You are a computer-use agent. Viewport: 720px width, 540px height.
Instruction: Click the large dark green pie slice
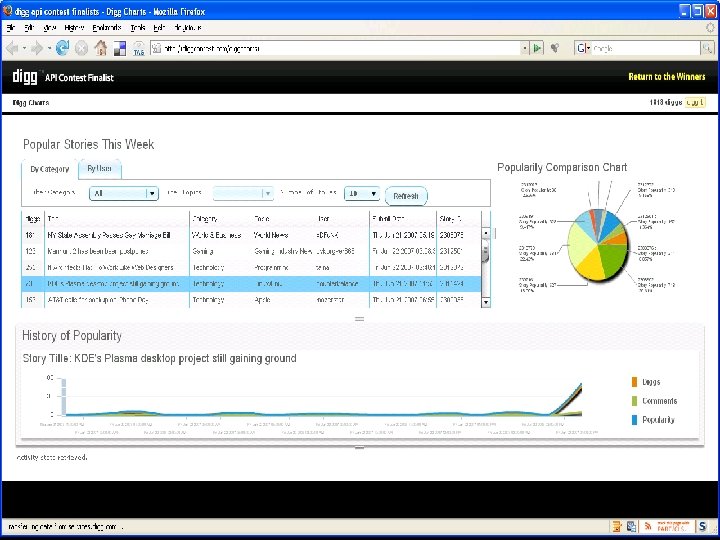pyautogui.click(x=613, y=260)
